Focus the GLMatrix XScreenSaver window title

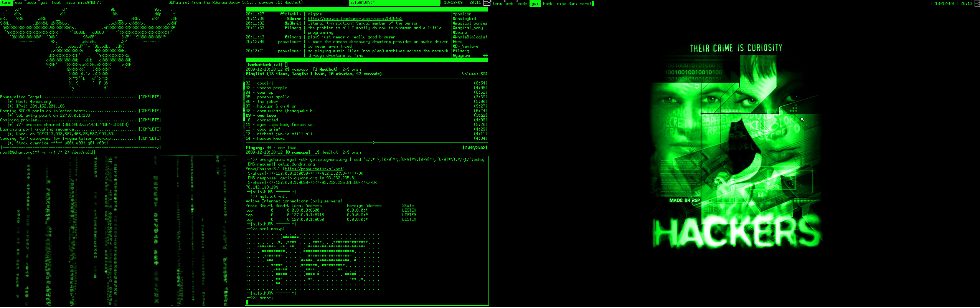213,3
